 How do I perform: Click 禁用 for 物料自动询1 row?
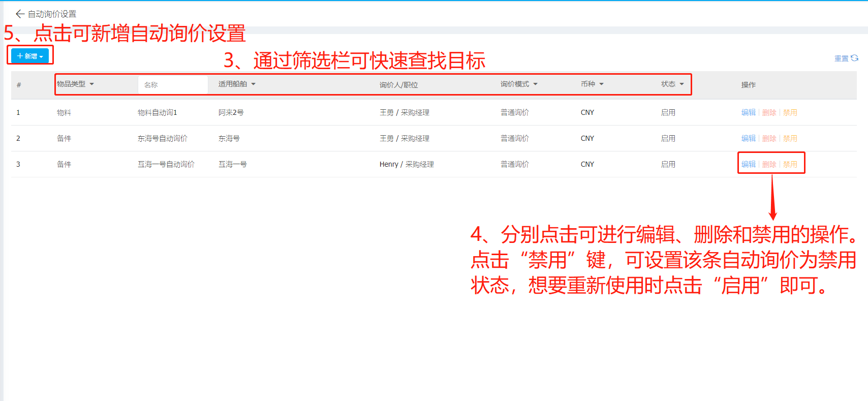click(x=790, y=112)
